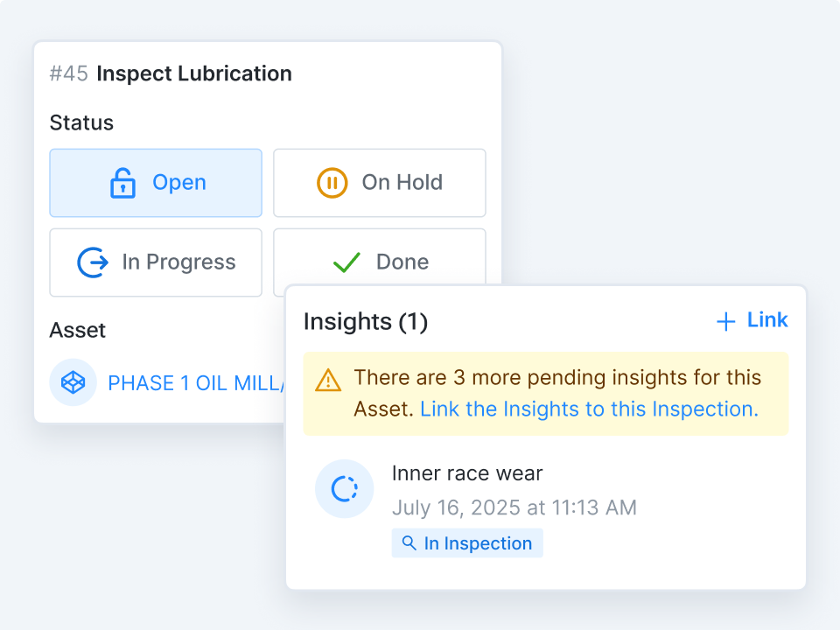840x630 pixels.
Task: Click the orange pause icon for On Hold
Action: 332,183
